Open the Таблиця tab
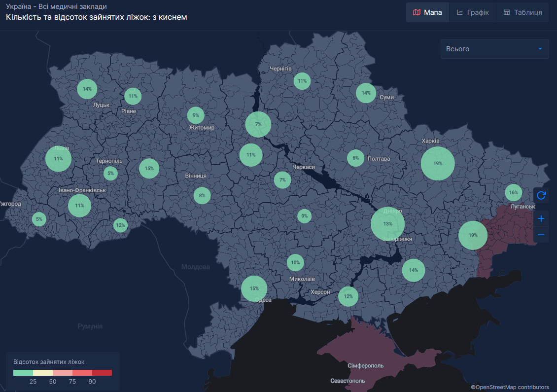557x392 pixels. click(x=522, y=12)
